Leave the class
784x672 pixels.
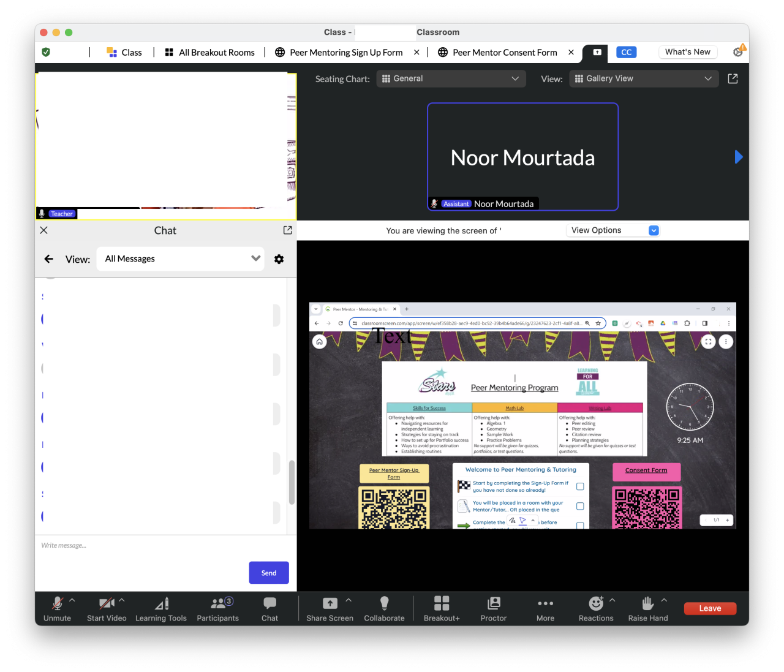[710, 608]
